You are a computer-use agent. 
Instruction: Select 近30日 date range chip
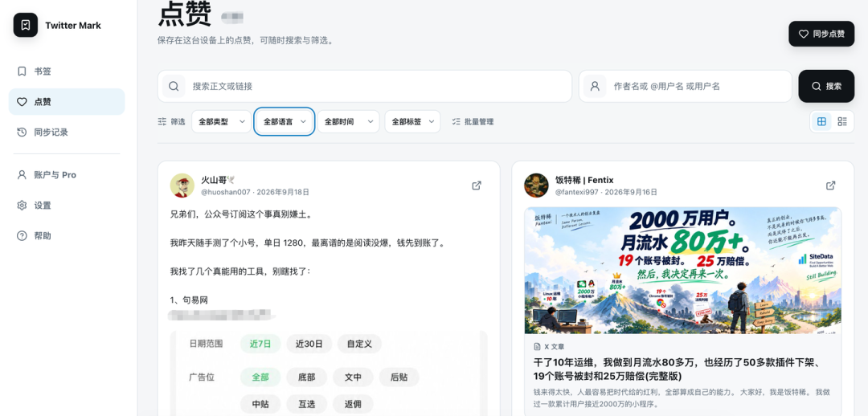tap(309, 344)
